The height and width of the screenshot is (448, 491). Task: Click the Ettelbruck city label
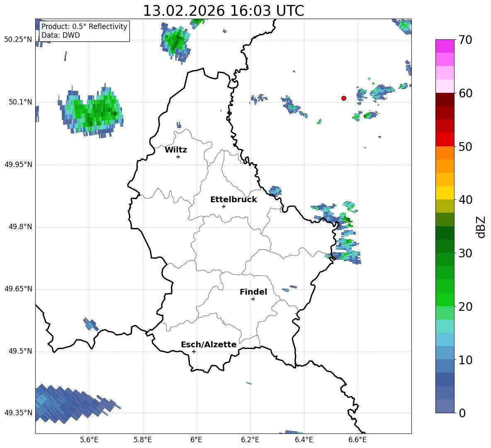233,200
